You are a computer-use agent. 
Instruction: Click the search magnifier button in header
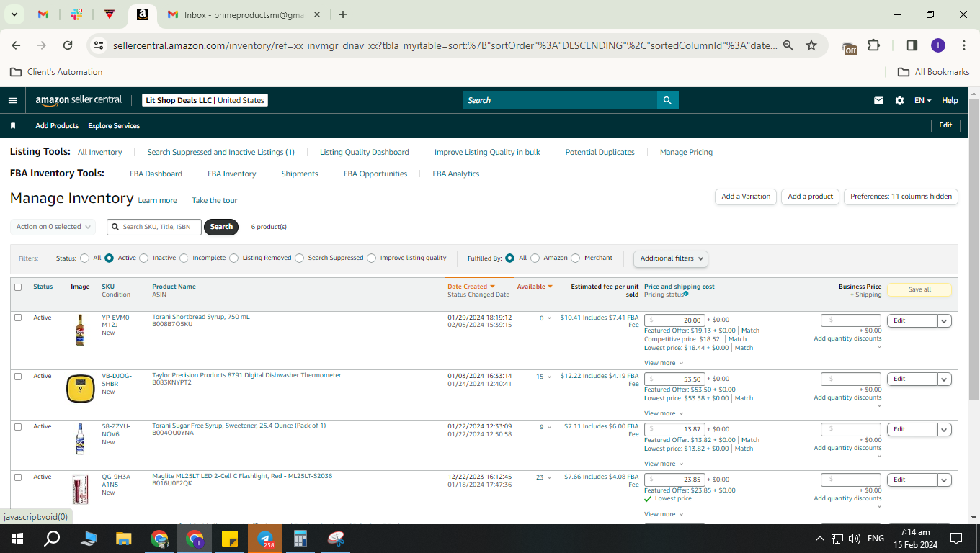pyautogui.click(x=667, y=100)
